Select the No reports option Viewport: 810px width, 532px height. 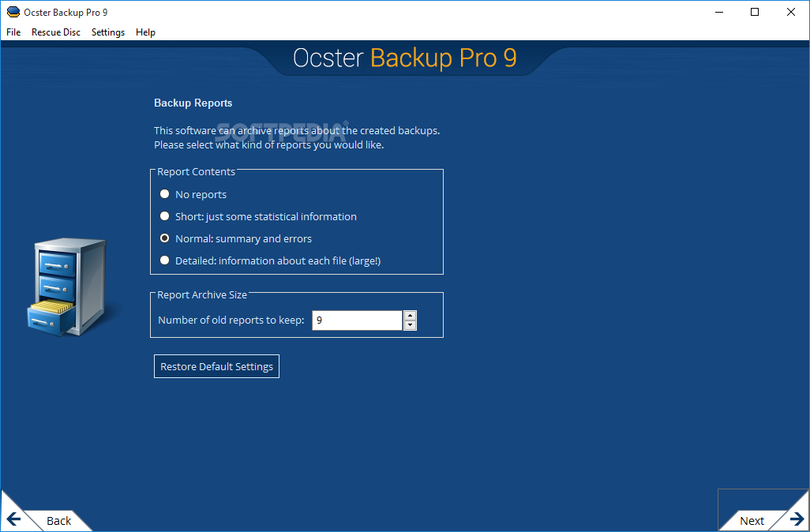tap(193, 194)
